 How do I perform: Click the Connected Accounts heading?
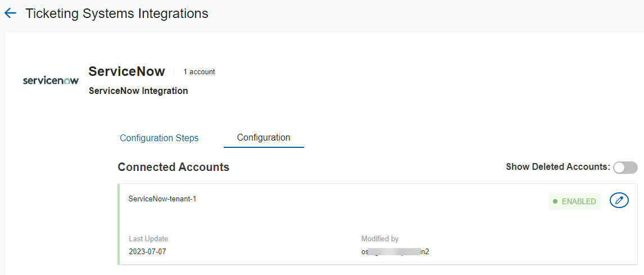(x=173, y=167)
